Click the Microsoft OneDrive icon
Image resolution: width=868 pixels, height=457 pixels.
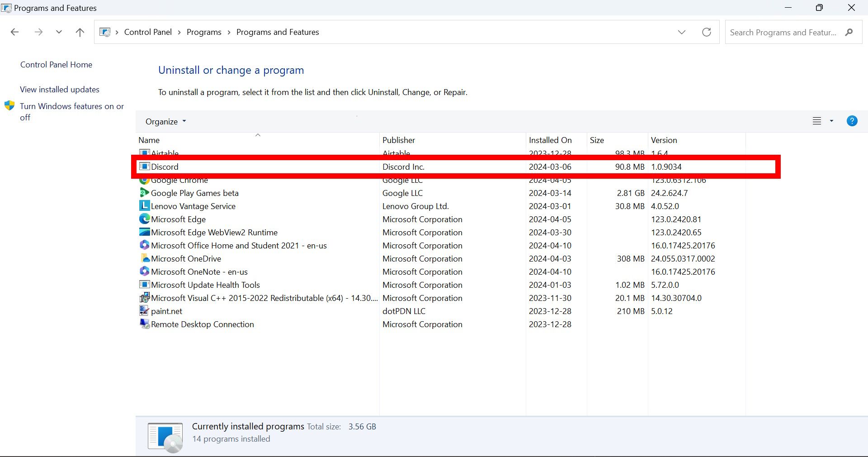pos(144,259)
